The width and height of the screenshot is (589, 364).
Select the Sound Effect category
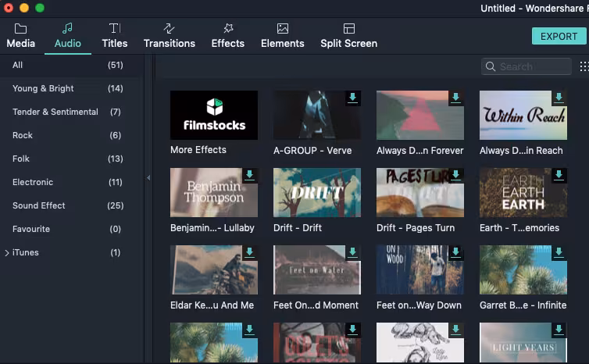tap(71, 205)
